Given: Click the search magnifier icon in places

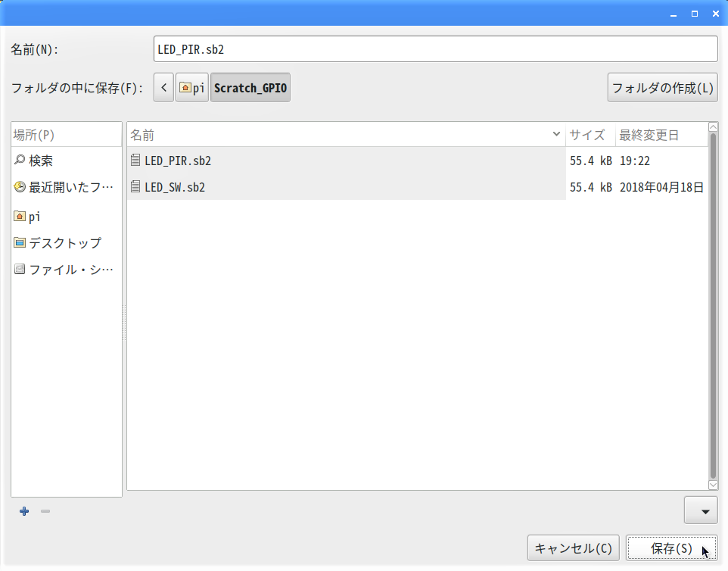Looking at the screenshot, I should pyautogui.click(x=20, y=161).
